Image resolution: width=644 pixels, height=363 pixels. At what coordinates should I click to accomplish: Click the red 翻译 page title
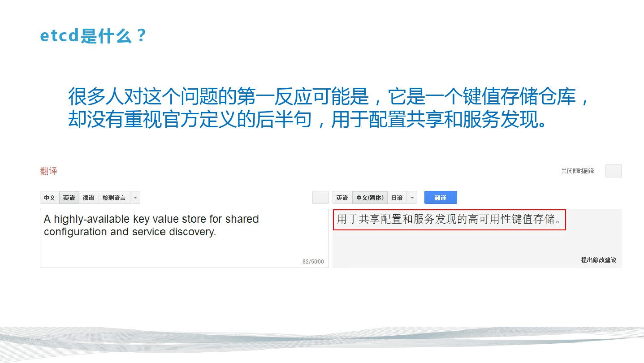[49, 171]
